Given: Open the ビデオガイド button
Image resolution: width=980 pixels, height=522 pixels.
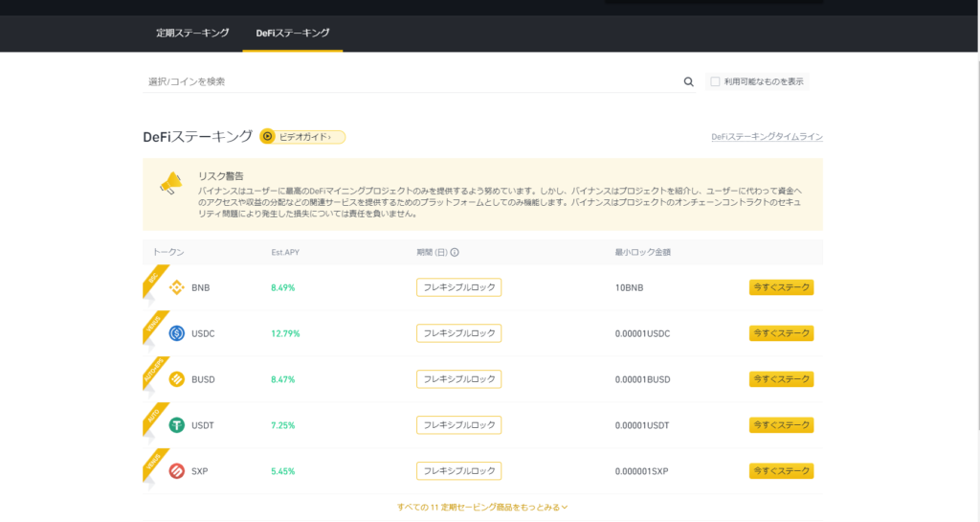Looking at the screenshot, I should [302, 136].
